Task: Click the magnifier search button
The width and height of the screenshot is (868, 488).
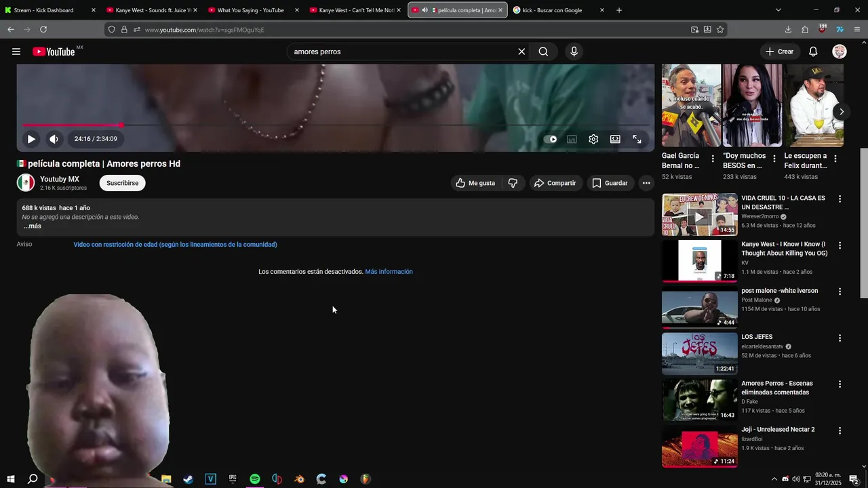Action: (x=543, y=52)
